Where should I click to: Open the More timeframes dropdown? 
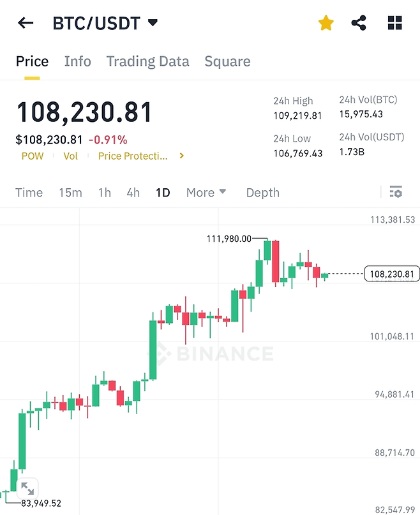click(x=206, y=192)
